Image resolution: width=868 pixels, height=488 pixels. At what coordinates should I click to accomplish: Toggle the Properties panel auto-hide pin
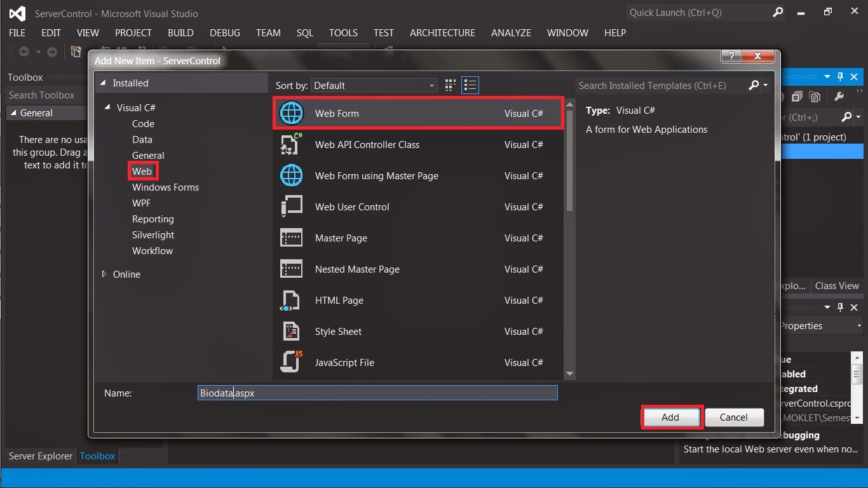(840, 307)
